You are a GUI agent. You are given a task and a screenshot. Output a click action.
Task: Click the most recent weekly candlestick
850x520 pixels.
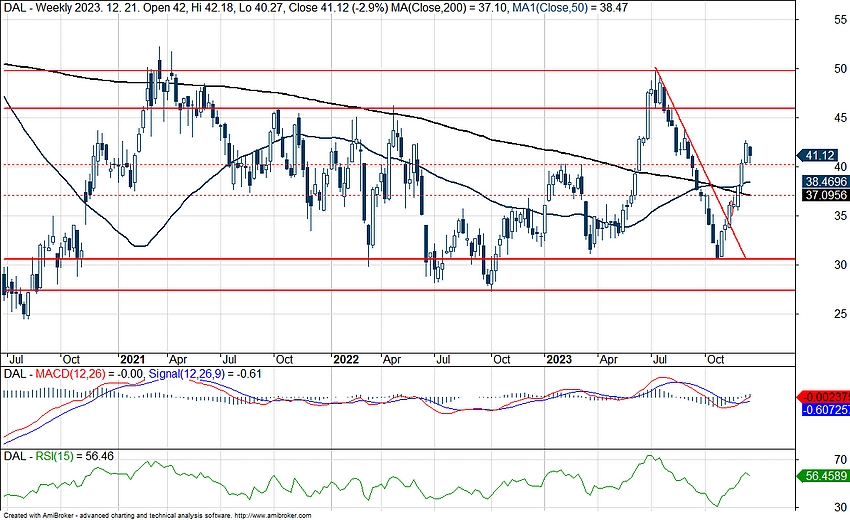tap(750, 155)
